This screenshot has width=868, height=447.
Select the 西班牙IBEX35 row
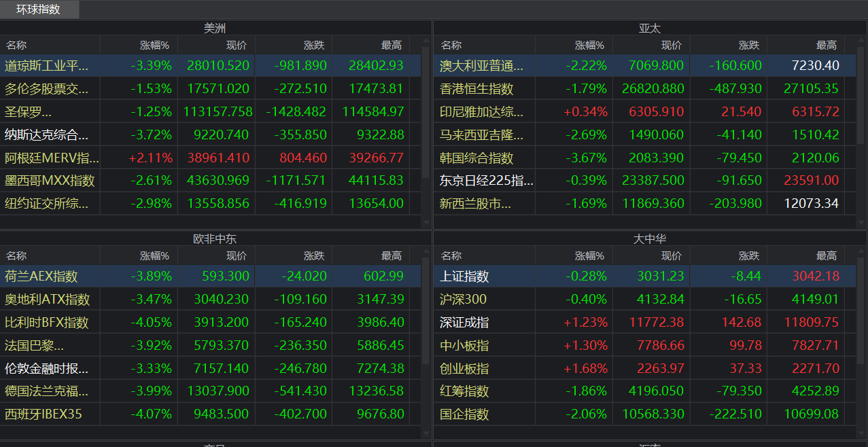click(44, 414)
